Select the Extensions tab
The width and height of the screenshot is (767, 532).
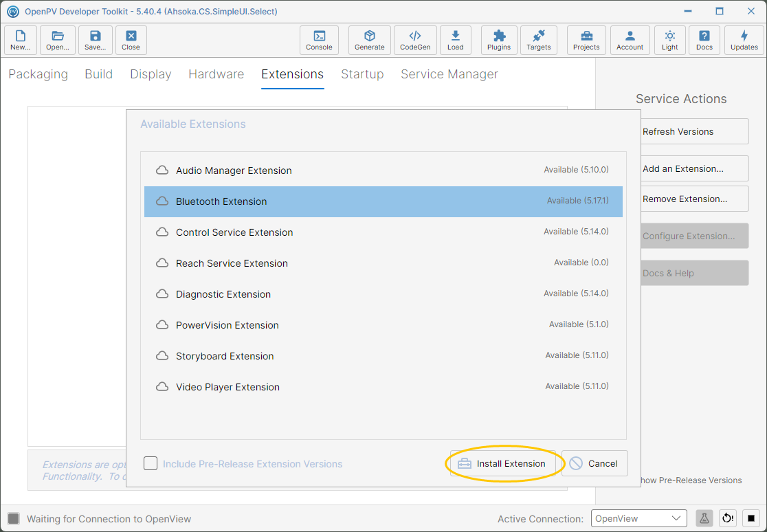pos(293,74)
